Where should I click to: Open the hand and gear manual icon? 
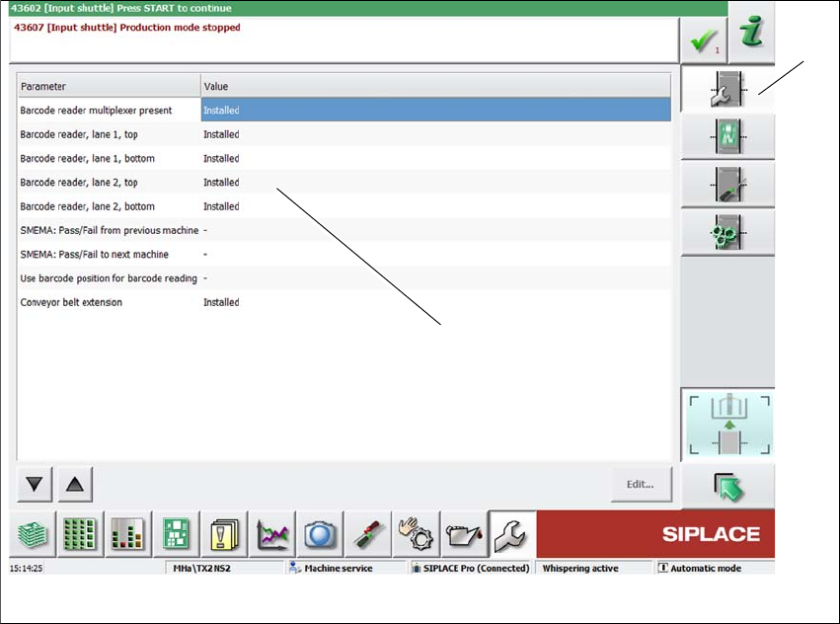coord(417,534)
